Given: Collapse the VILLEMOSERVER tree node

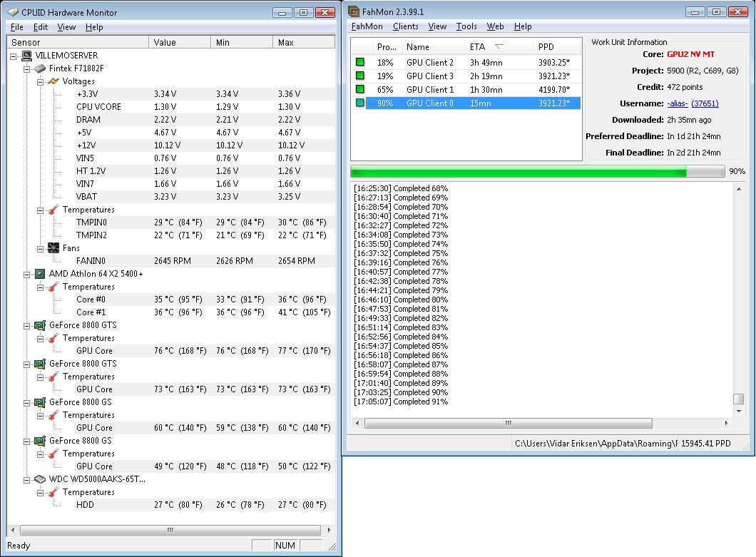Looking at the screenshot, I should (x=13, y=56).
